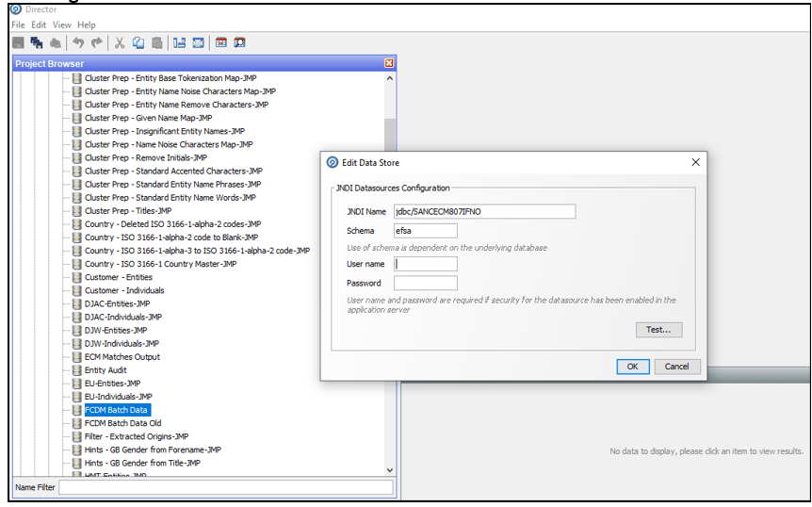Select Customer - Entities tree item
This screenshot has height=507, width=812.
119,278
